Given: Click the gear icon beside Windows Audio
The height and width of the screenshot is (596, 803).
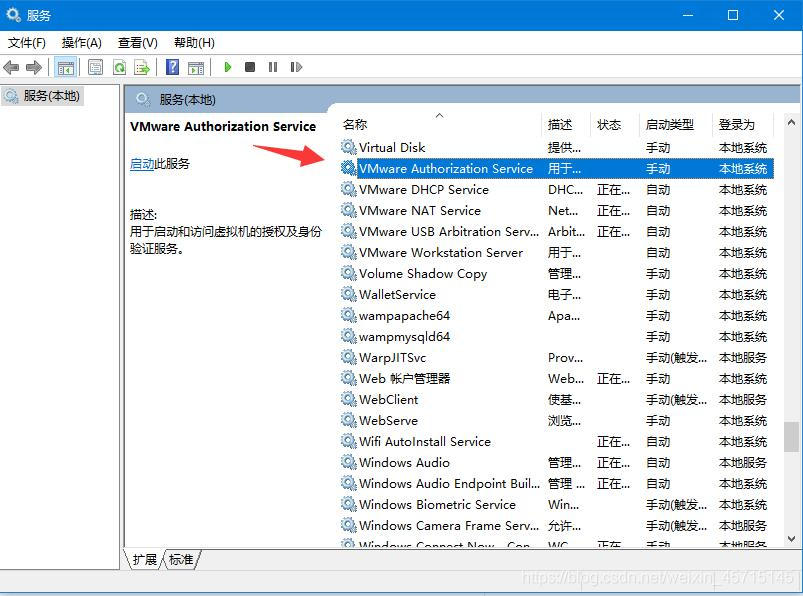Looking at the screenshot, I should point(349,462).
